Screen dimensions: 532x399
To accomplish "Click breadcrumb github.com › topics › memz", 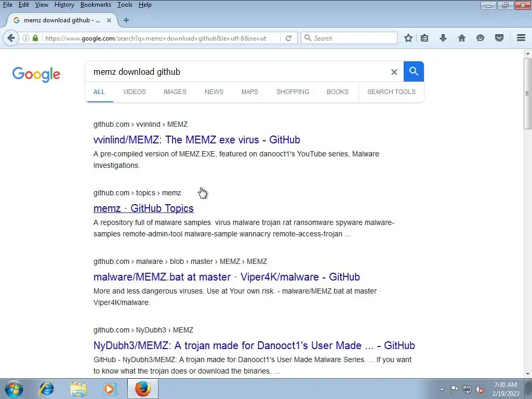I will [137, 193].
